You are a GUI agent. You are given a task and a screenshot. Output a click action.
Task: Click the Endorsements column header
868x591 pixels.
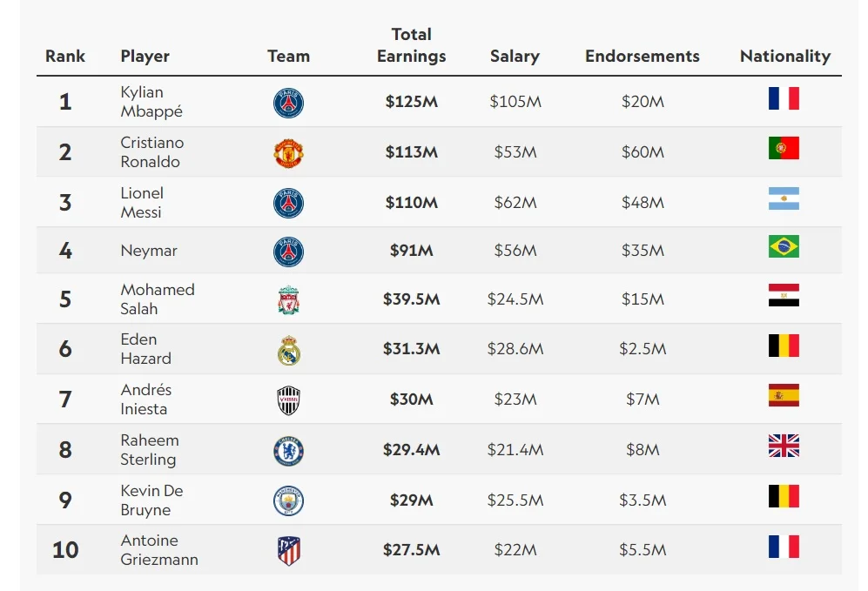642,57
